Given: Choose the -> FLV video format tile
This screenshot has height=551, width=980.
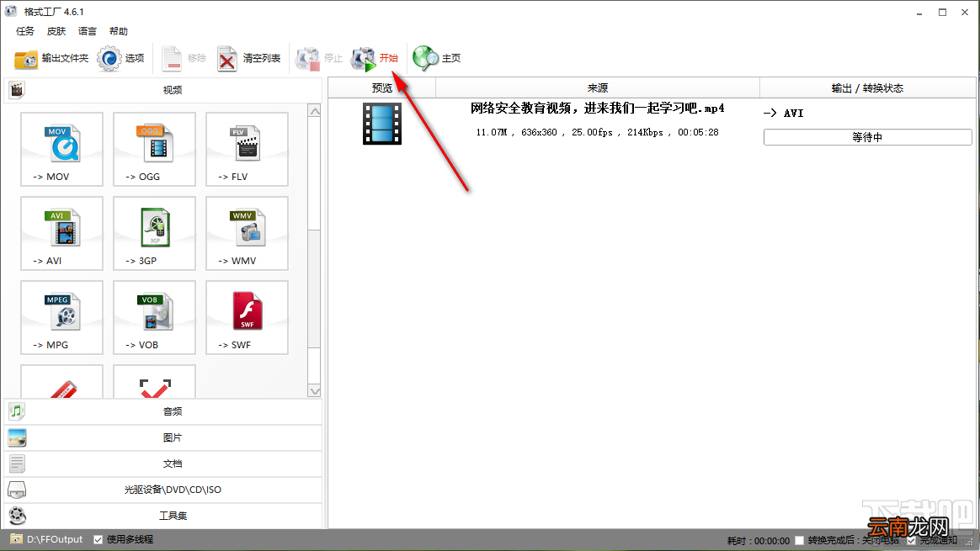Looking at the screenshot, I should [247, 149].
